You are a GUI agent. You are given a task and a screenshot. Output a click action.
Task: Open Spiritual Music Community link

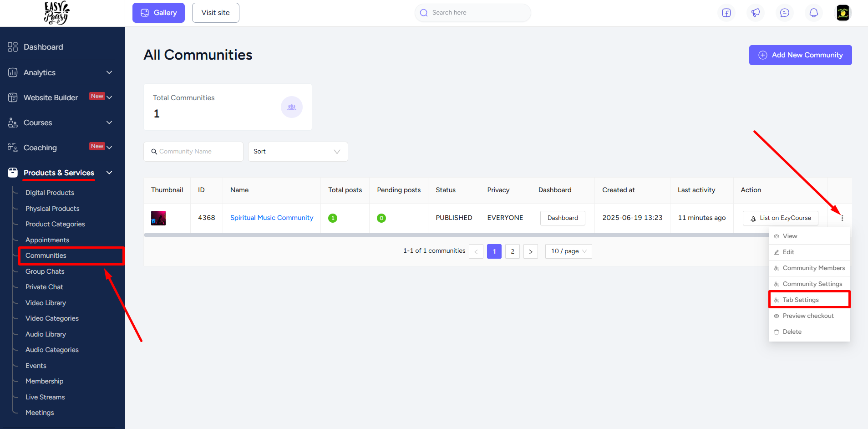click(x=272, y=218)
